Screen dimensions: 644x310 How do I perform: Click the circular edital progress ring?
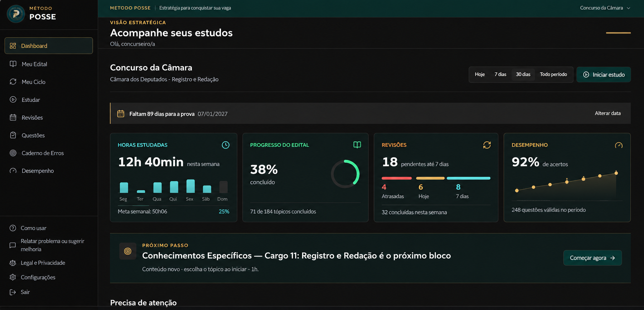tap(345, 174)
